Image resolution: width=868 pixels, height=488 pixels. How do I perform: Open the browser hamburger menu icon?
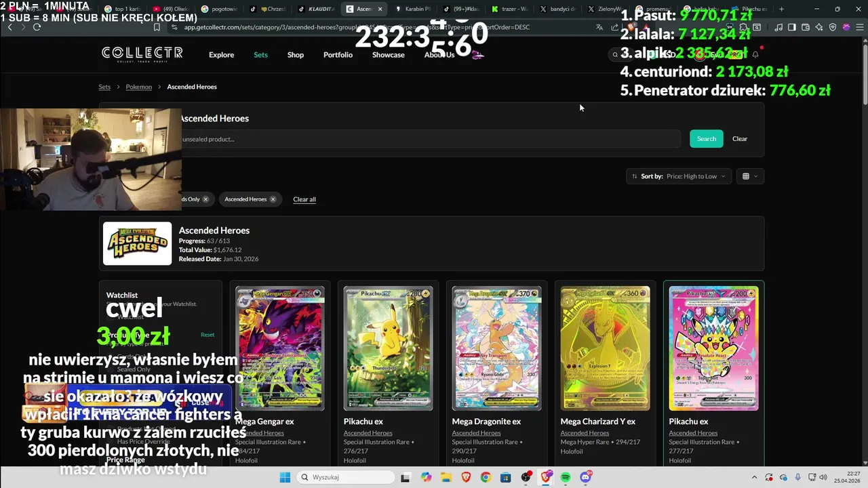tap(859, 27)
